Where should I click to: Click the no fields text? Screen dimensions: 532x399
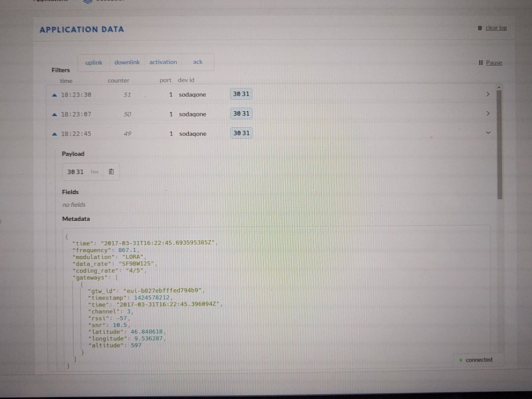[x=74, y=205]
